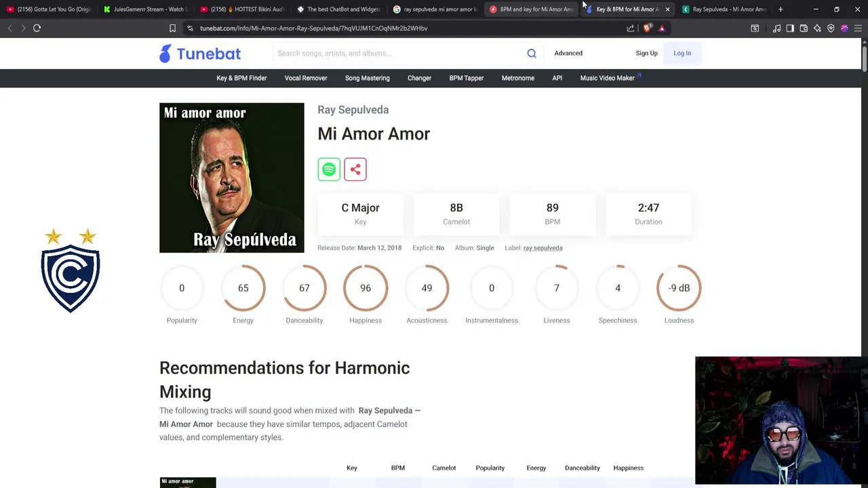Click the 'ray sepulveda' label link
Viewport: 868px width, 488px height.
[542, 248]
